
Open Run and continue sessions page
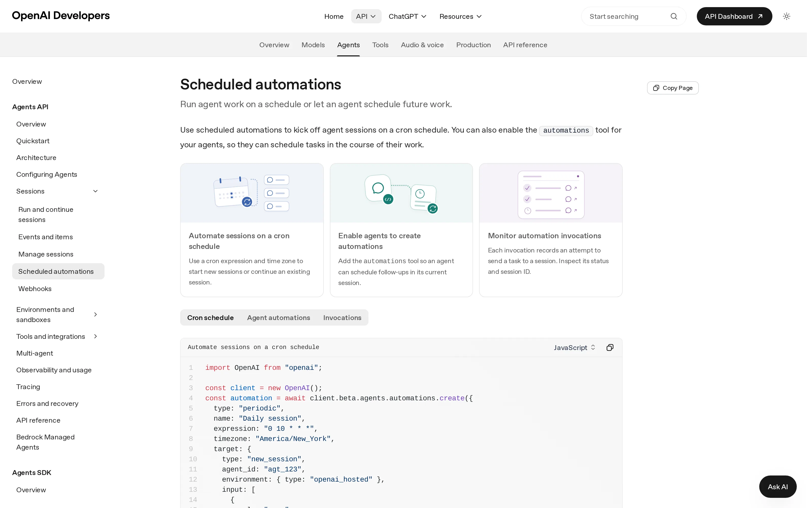click(x=46, y=214)
